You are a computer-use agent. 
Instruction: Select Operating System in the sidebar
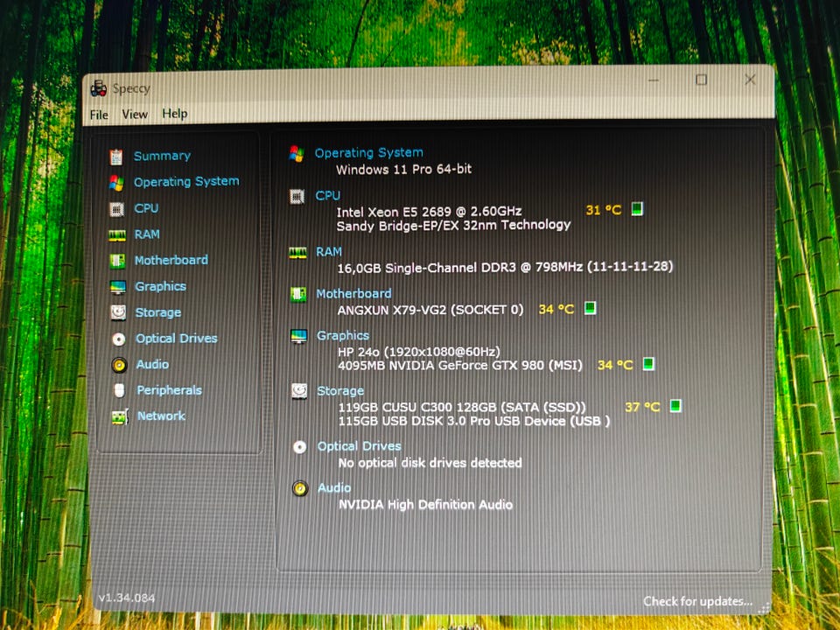pos(187,182)
